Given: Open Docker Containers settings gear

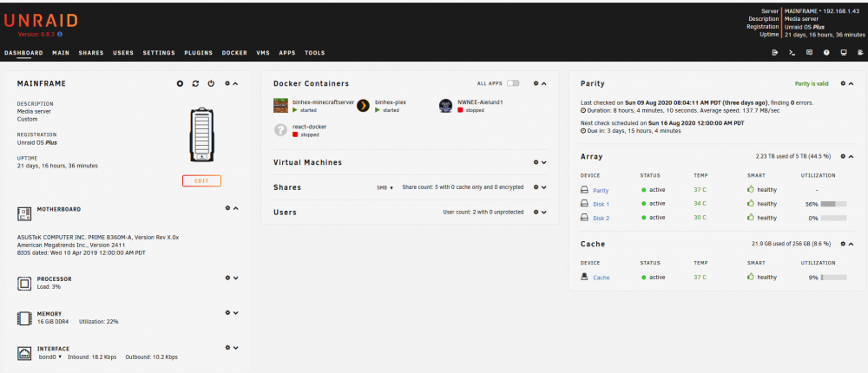Looking at the screenshot, I should (536, 83).
